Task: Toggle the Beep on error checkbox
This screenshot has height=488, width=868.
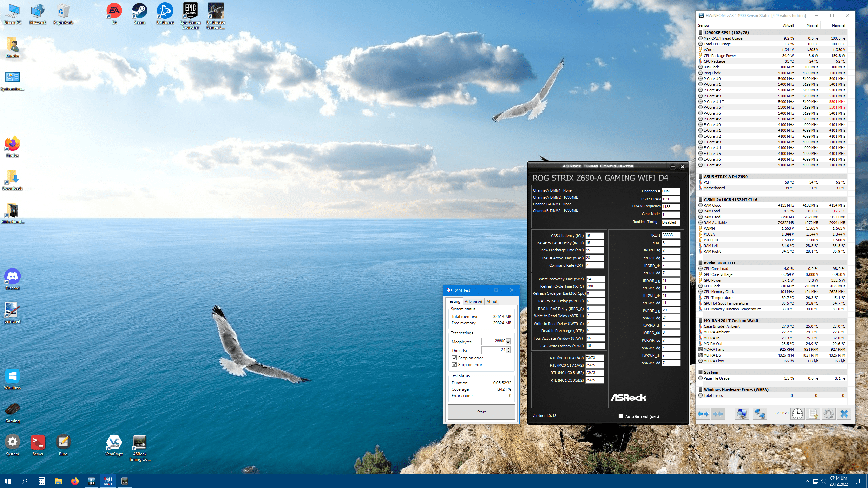Action: (454, 358)
